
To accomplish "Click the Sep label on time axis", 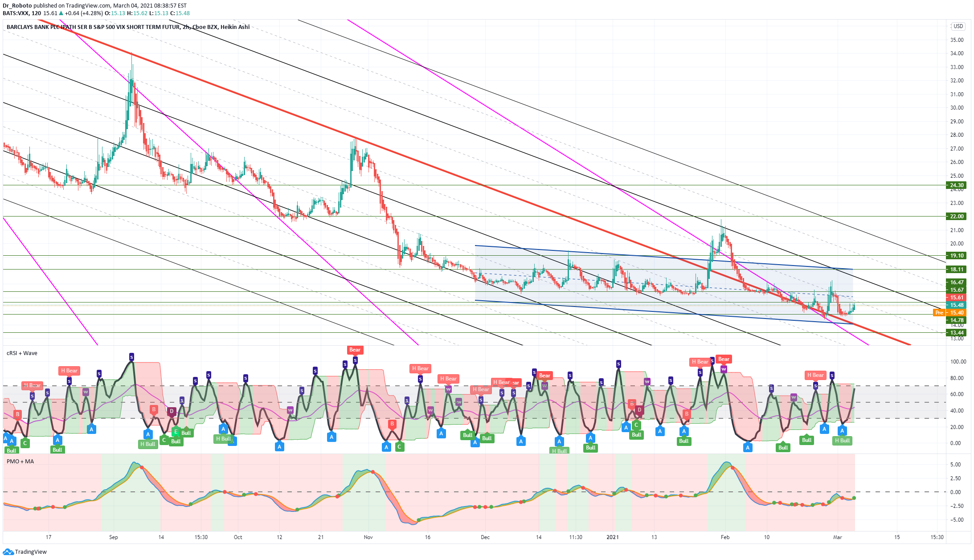I will tap(114, 537).
